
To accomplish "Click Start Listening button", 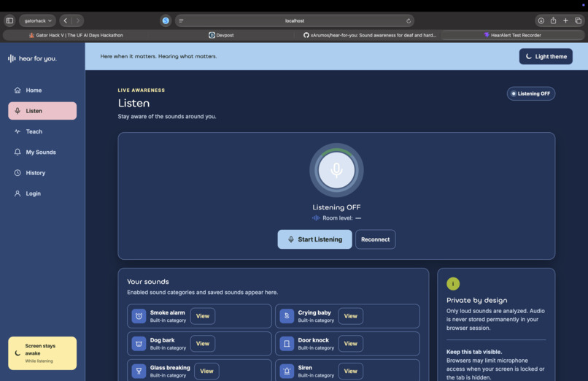I will tap(314, 239).
